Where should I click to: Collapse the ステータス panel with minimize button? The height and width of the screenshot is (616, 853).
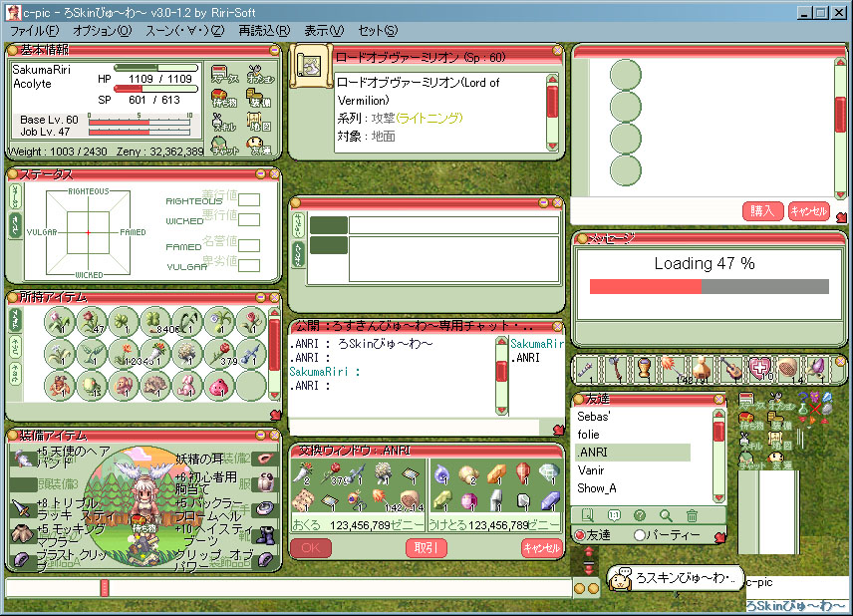point(260,174)
